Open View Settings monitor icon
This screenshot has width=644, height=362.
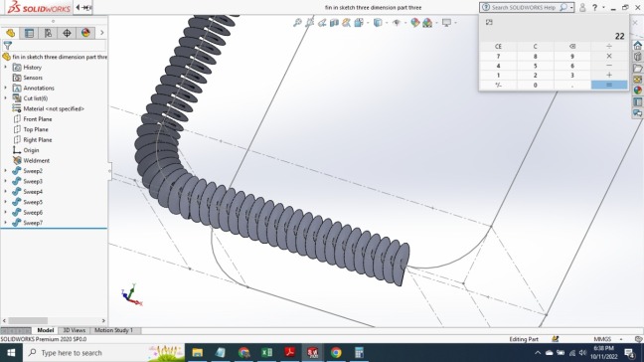[x=446, y=23]
